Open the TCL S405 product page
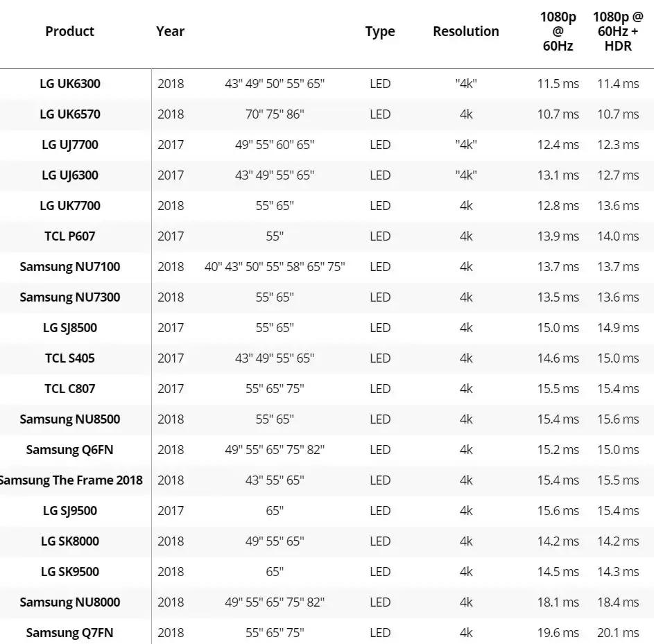Screen dimensions: 654x644 pyautogui.click(x=69, y=358)
